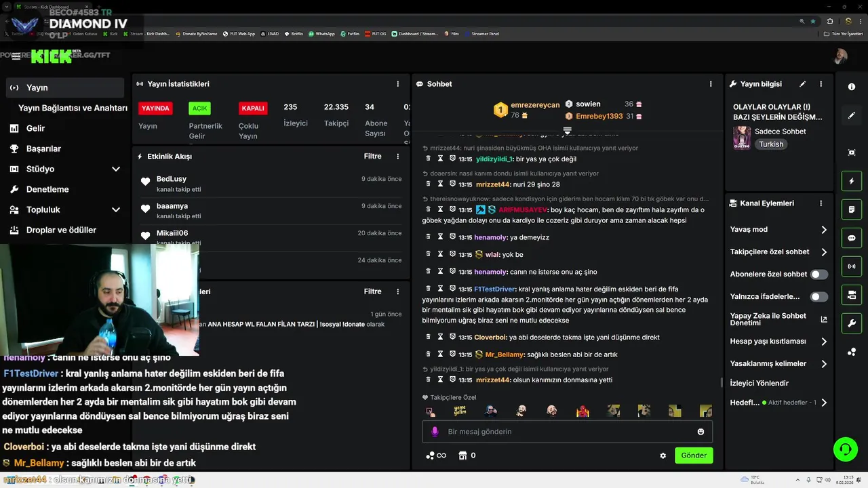Expand Yavaş mod options

tap(824, 230)
